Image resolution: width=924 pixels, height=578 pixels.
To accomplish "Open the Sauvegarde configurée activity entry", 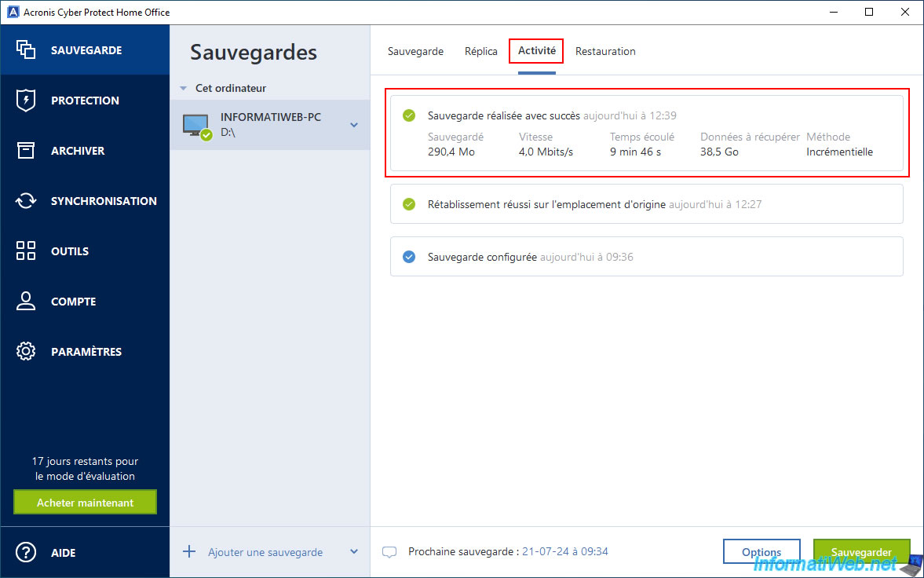I will [x=646, y=257].
